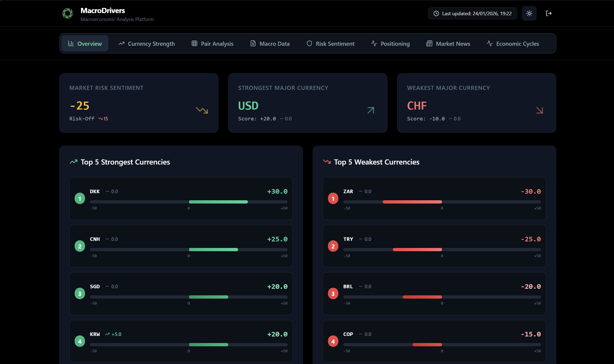Go to the Macro Data tab
Screen dimensions: 614x364
pos(270,44)
